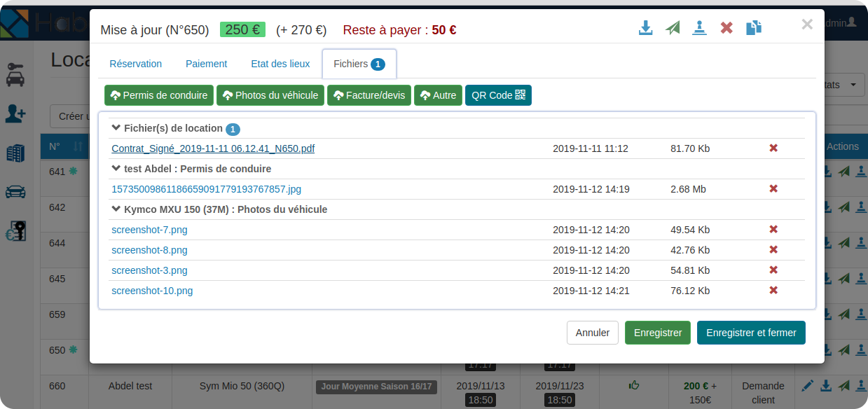Viewport: 868px width, 409px height.
Task: Switch to the Réservation tab
Action: [135, 64]
